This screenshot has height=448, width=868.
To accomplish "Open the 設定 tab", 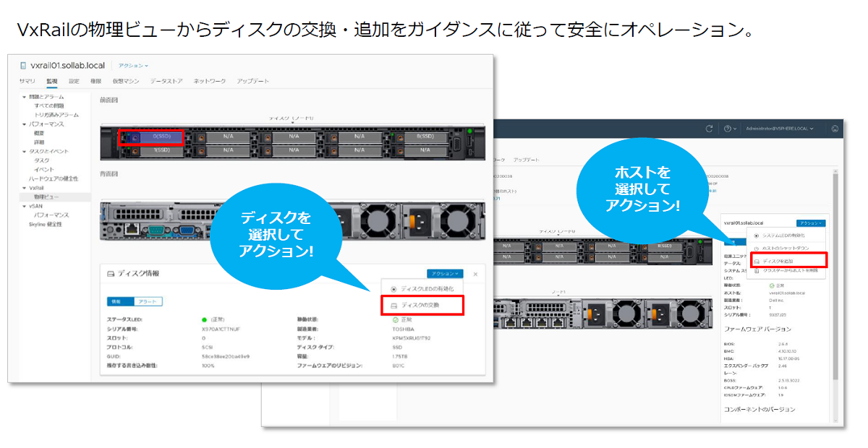I will point(74,81).
